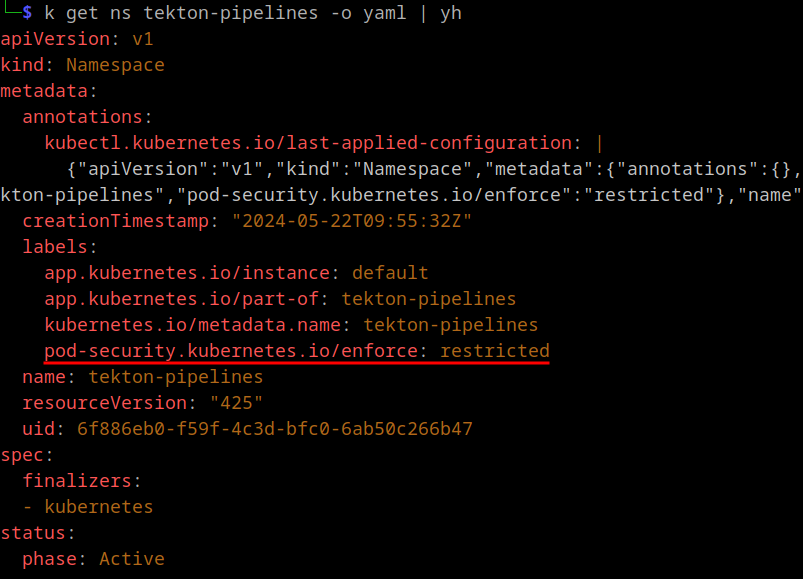The width and height of the screenshot is (803, 579).
Task: Click the app.kubernetes.io/part-of label key
Action: (x=181, y=299)
